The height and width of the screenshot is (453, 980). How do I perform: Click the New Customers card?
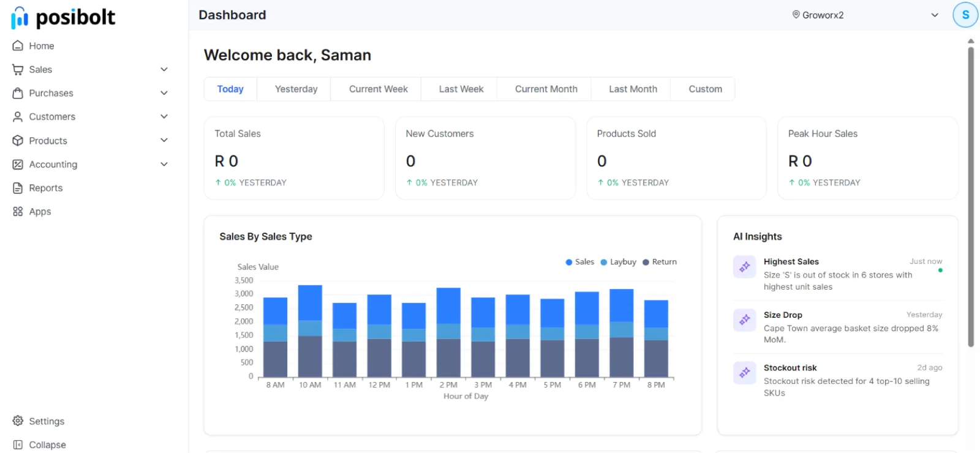pyautogui.click(x=485, y=158)
